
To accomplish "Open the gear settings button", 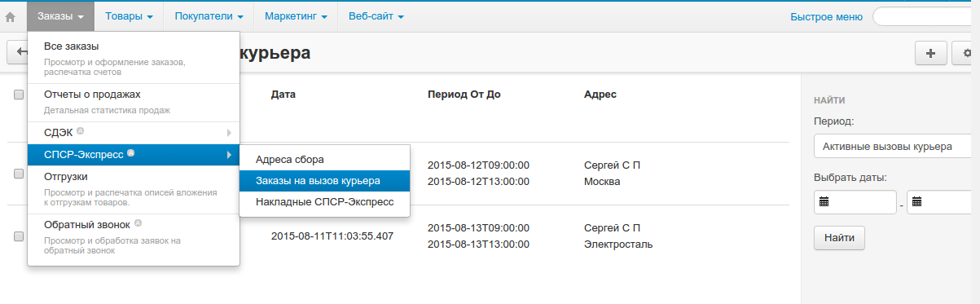I will tap(967, 53).
